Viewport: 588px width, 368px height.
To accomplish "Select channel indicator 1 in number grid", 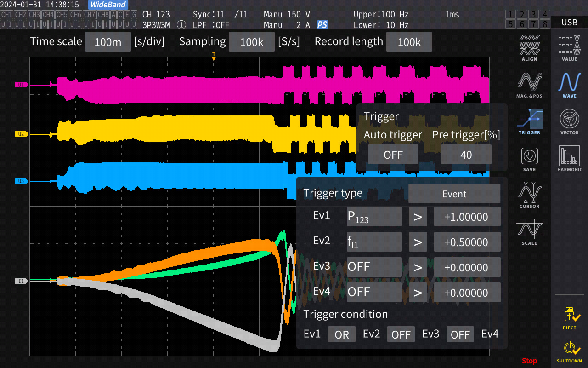I will point(511,14).
